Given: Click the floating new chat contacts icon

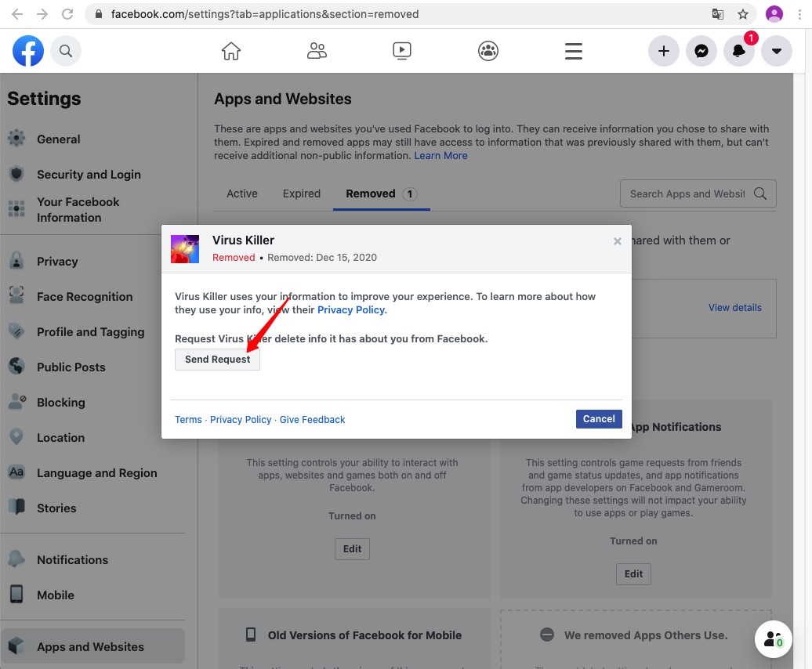Looking at the screenshot, I should 773,639.
